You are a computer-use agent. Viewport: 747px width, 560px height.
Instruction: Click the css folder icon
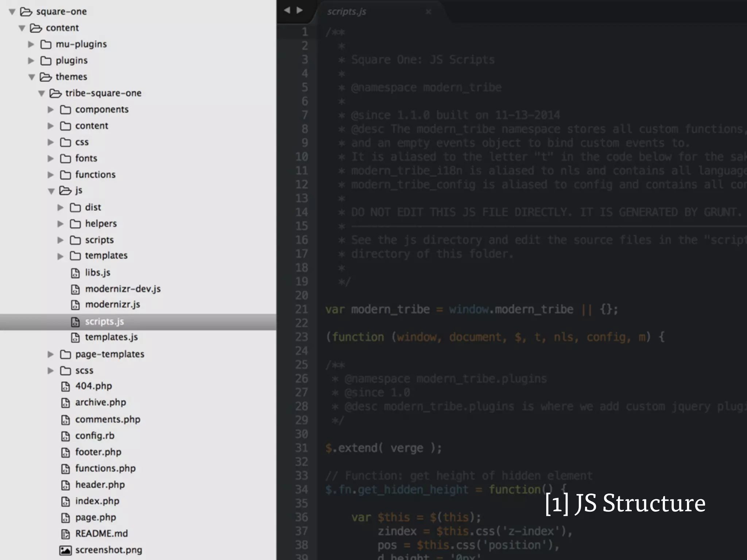click(x=65, y=142)
